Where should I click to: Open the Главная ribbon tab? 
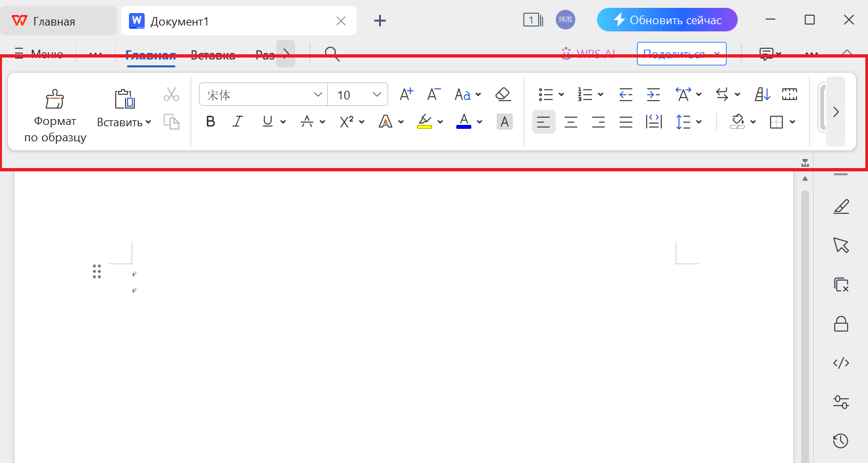pyautogui.click(x=151, y=55)
